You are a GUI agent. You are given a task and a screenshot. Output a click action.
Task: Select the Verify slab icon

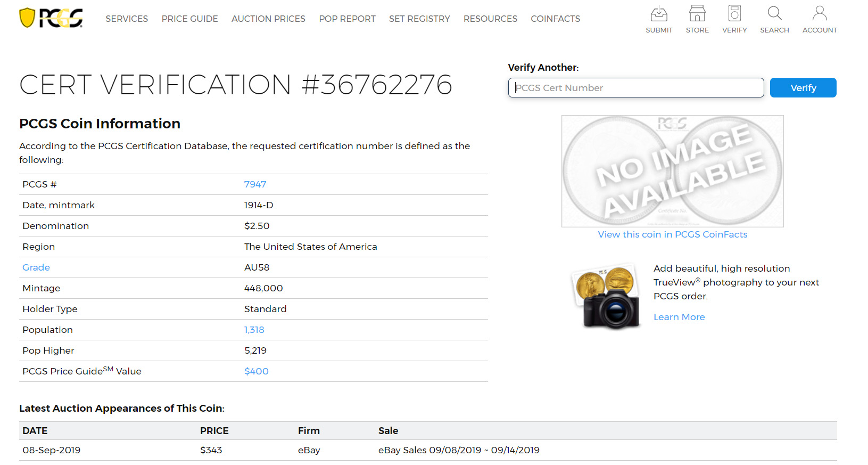click(734, 13)
